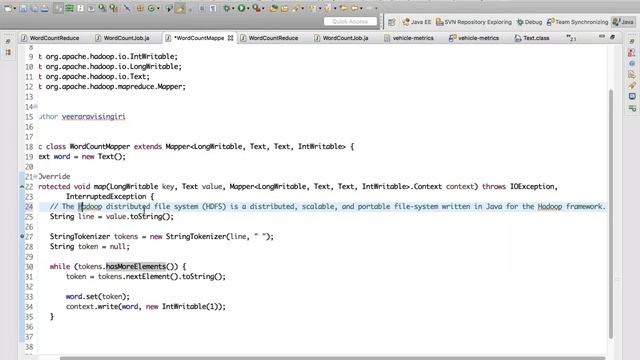Click the override marker on line 22
The width and height of the screenshot is (640, 360).
click(x=22, y=187)
